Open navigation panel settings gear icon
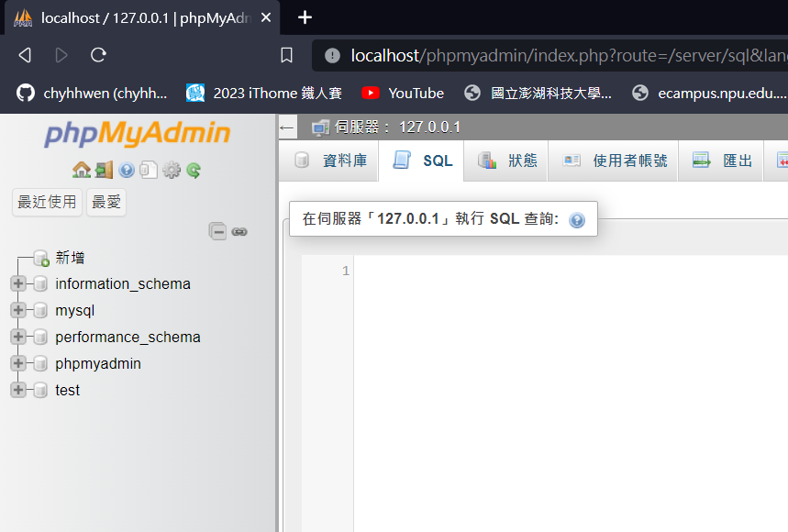The height and width of the screenshot is (532, 788). coord(172,170)
